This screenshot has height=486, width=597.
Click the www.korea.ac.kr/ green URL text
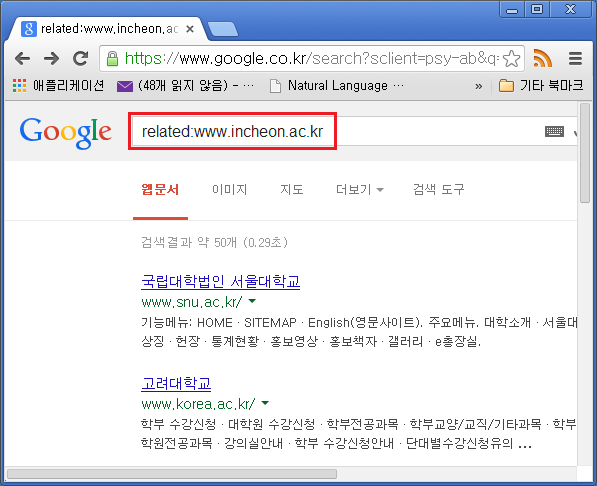198,404
